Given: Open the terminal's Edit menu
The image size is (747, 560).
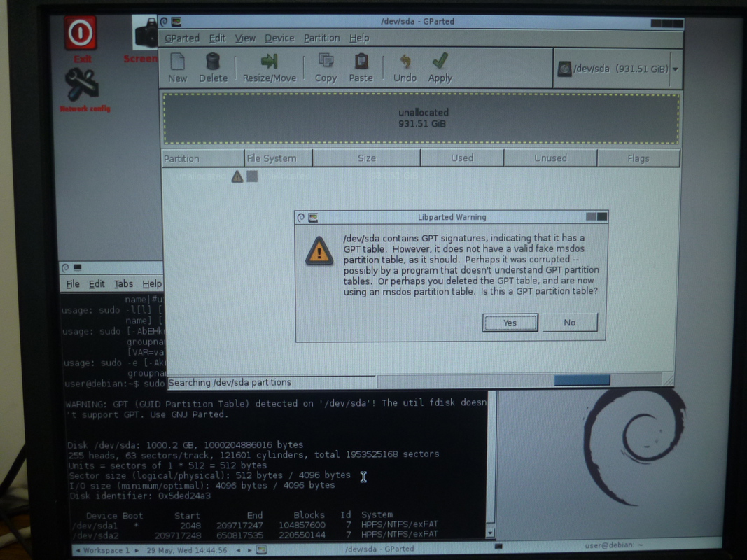Looking at the screenshot, I should click(97, 284).
